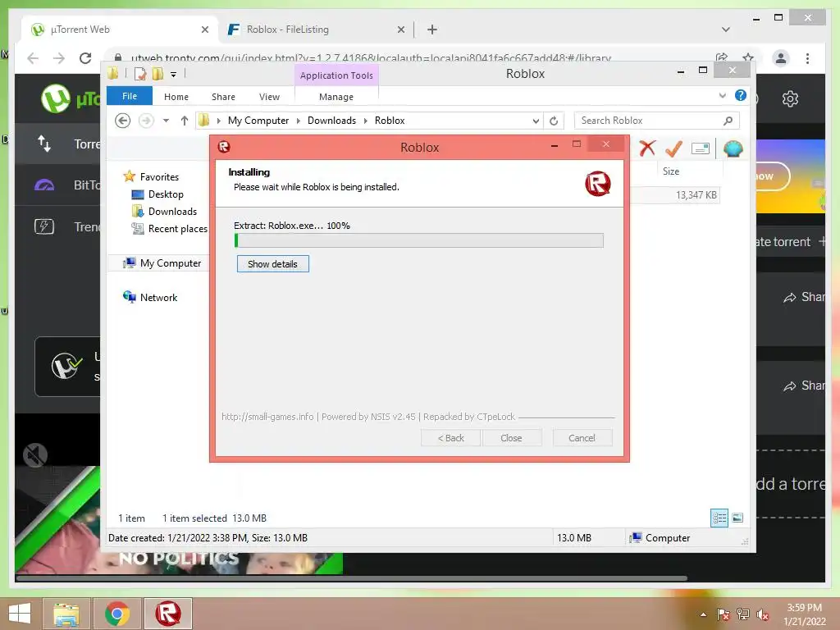Viewport: 840px width, 630px height.
Task: Open the Share ribbon tab
Action: (223, 97)
